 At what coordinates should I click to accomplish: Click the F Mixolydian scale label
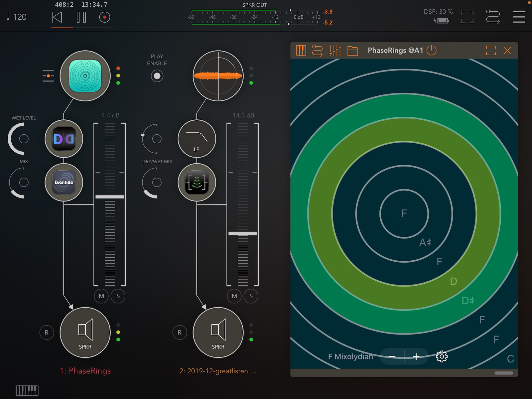pyautogui.click(x=350, y=357)
